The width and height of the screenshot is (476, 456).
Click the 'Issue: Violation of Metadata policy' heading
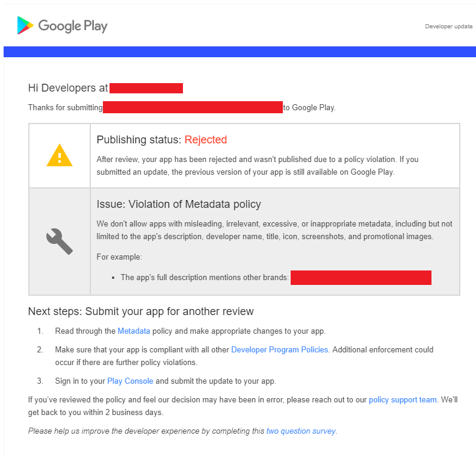click(179, 204)
